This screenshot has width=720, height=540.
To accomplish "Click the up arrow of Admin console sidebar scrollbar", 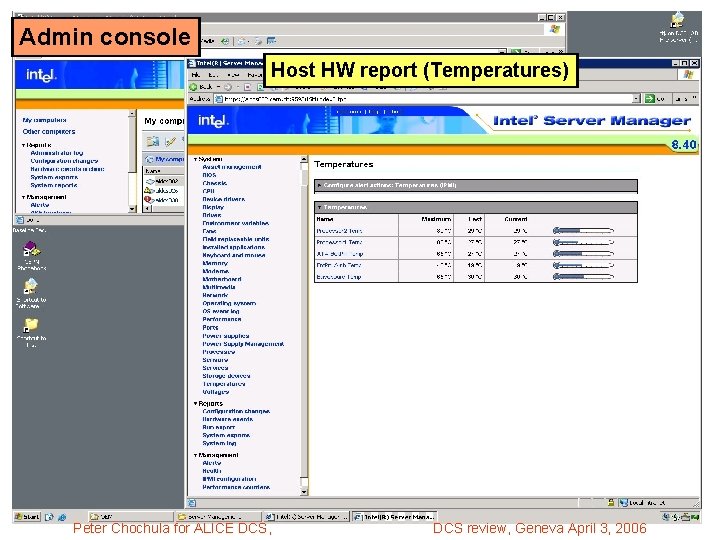I will point(132,113).
